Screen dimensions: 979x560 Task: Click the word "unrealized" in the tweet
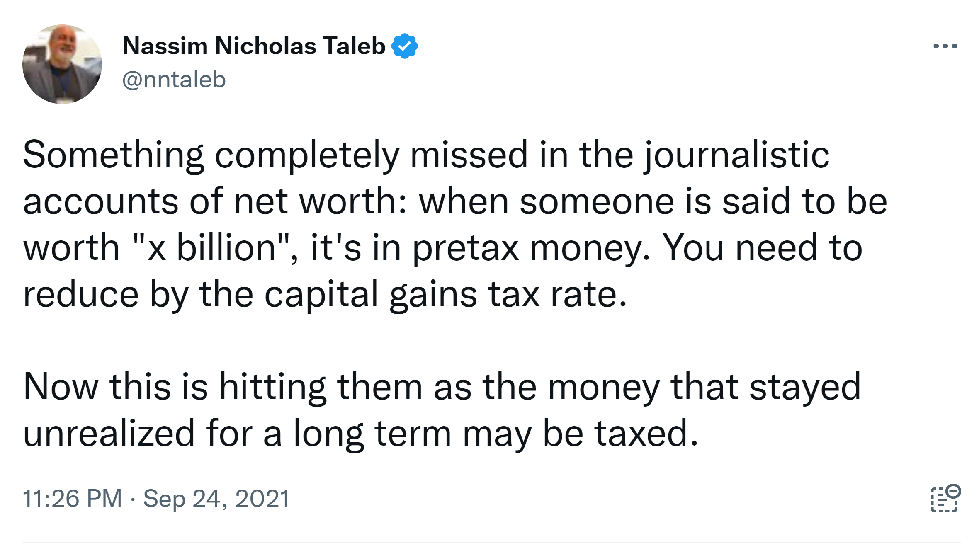click(x=109, y=434)
